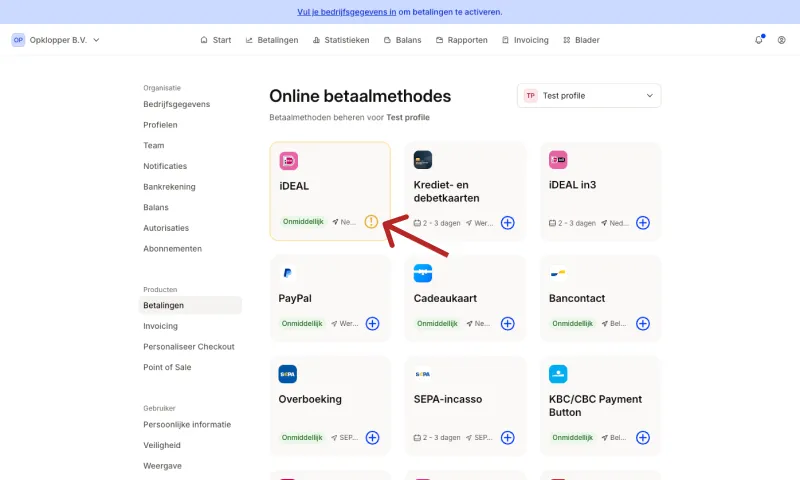The image size is (800, 480).
Task: Click the Bancontact card title
Action: point(577,298)
